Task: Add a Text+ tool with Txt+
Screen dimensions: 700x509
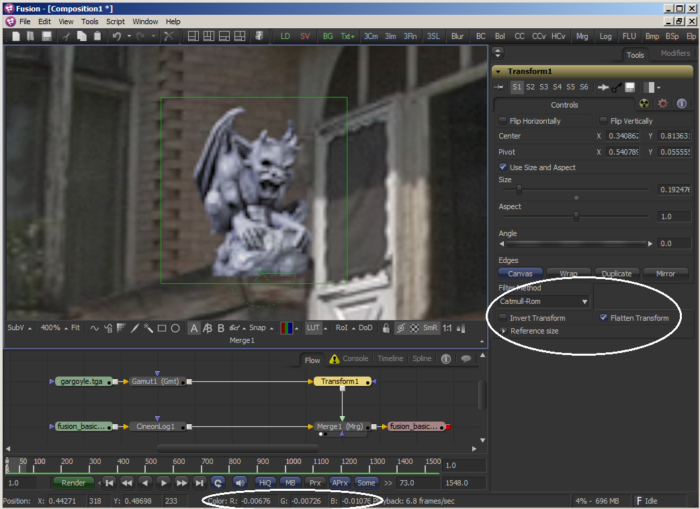Action: click(348, 36)
